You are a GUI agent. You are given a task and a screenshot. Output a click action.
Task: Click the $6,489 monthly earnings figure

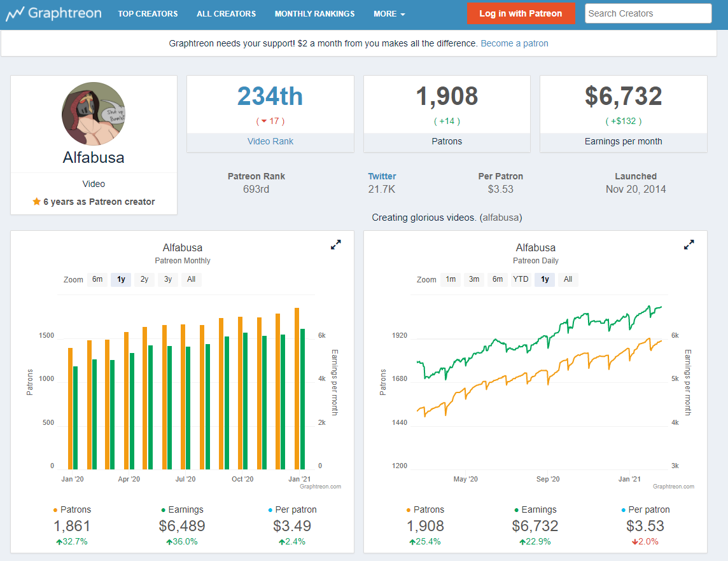[x=182, y=526]
